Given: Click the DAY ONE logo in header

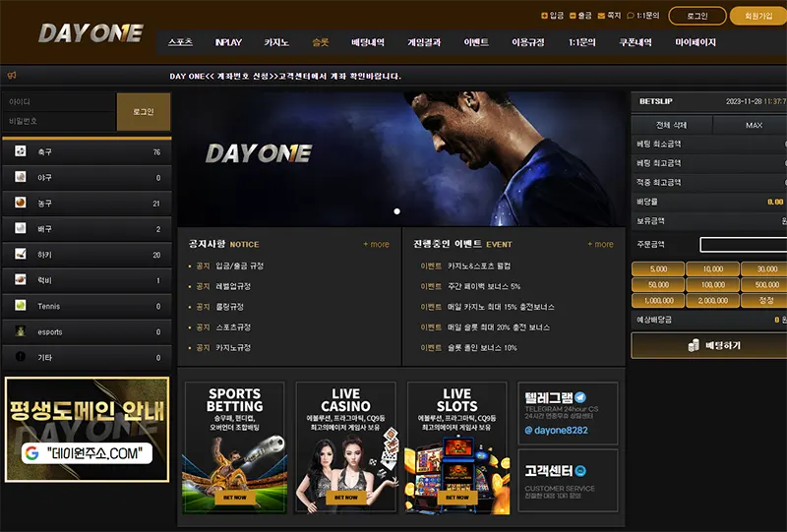Looking at the screenshot, I should (91, 33).
